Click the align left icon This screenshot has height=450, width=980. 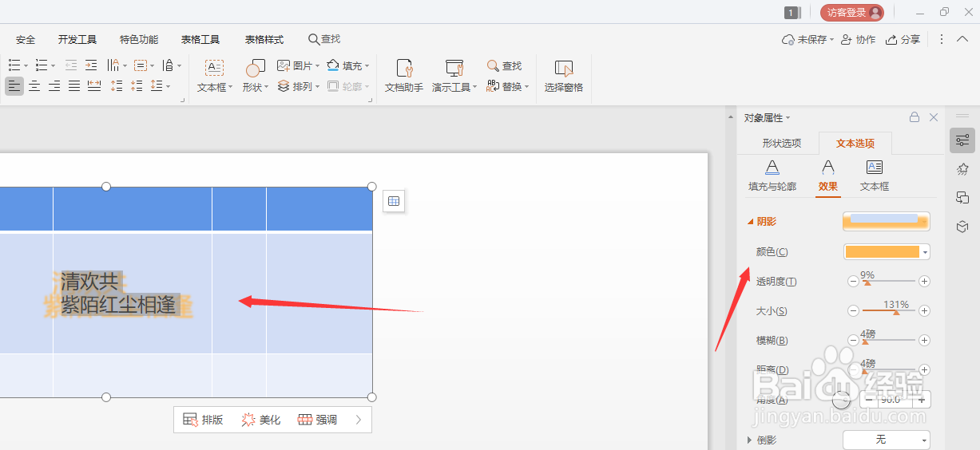coord(14,86)
